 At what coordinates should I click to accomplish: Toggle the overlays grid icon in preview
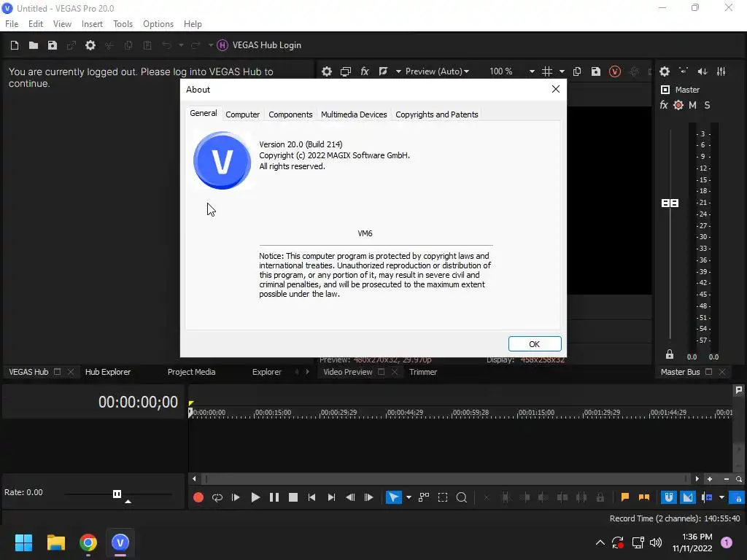tap(547, 71)
